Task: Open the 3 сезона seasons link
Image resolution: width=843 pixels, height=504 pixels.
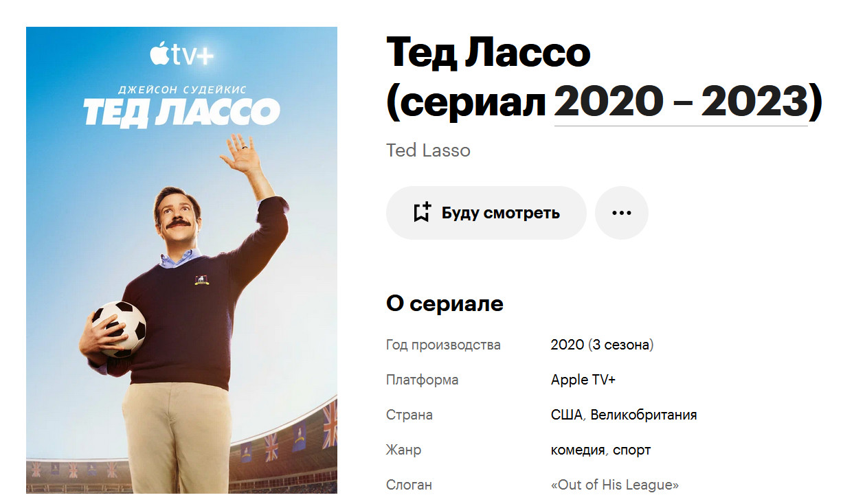Action: (621, 345)
